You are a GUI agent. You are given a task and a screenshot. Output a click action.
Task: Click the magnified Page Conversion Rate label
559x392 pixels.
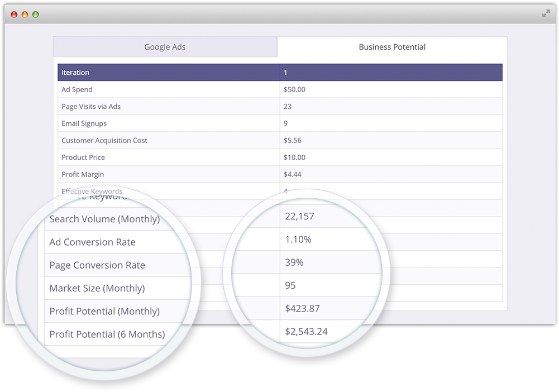click(97, 265)
